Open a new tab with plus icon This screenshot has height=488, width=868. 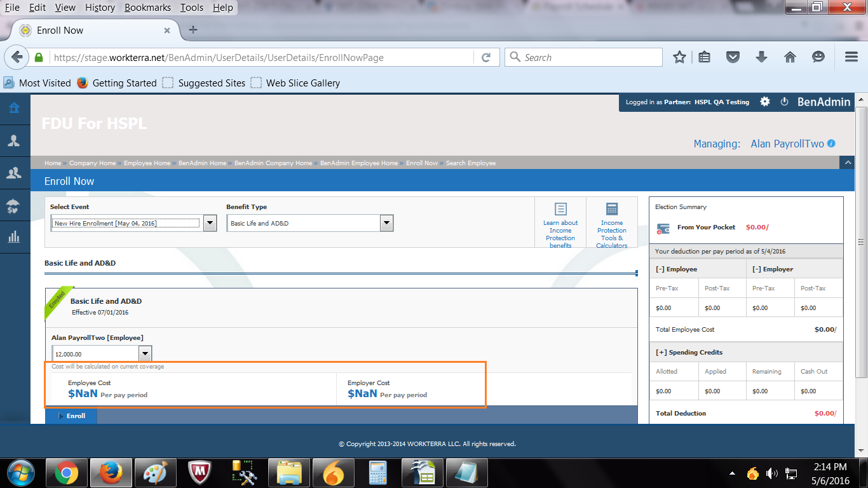click(x=193, y=30)
